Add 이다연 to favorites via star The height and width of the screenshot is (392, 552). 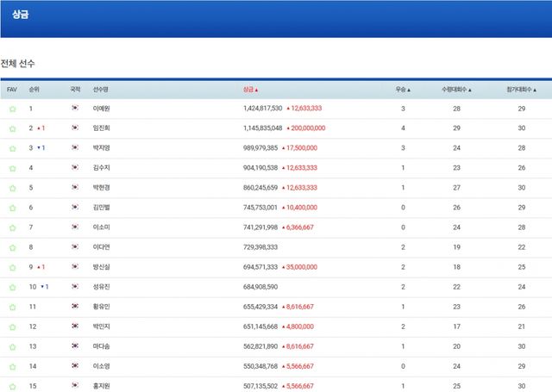pyautogui.click(x=12, y=248)
